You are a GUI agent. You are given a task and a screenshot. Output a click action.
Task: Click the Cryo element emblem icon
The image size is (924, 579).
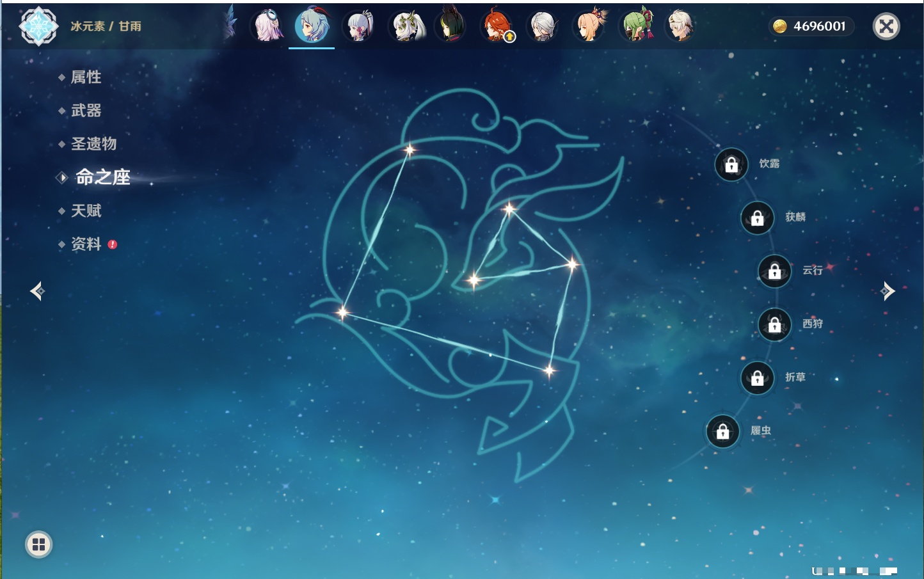(38, 26)
